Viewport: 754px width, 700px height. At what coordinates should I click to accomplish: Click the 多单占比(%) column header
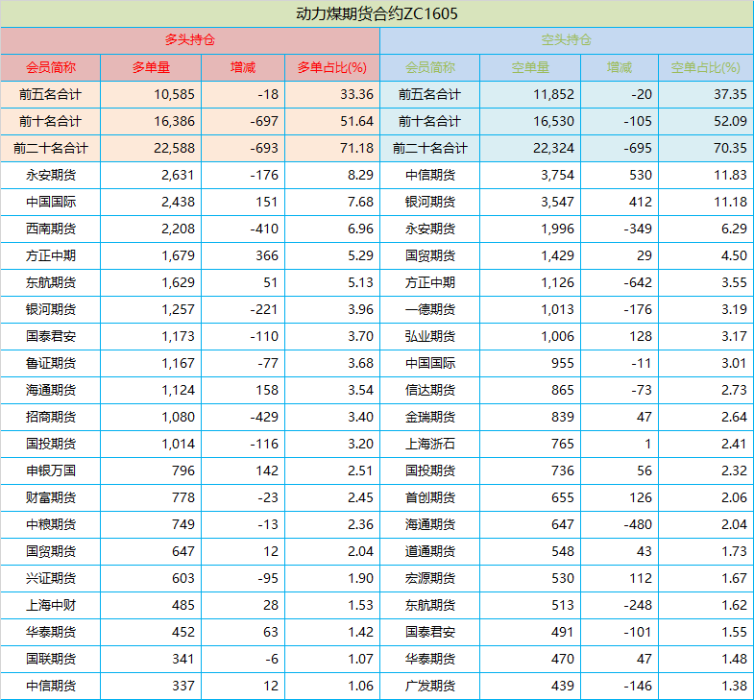pyautogui.click(x=332, y=68)
